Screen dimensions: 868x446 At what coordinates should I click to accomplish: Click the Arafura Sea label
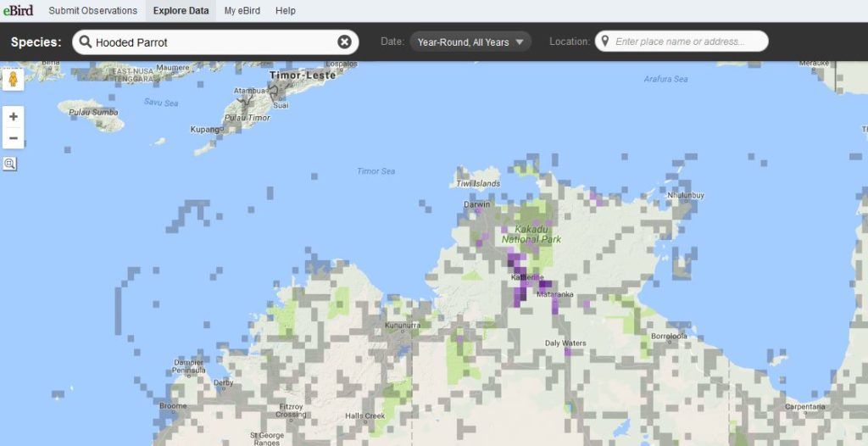tap(665, 79)
